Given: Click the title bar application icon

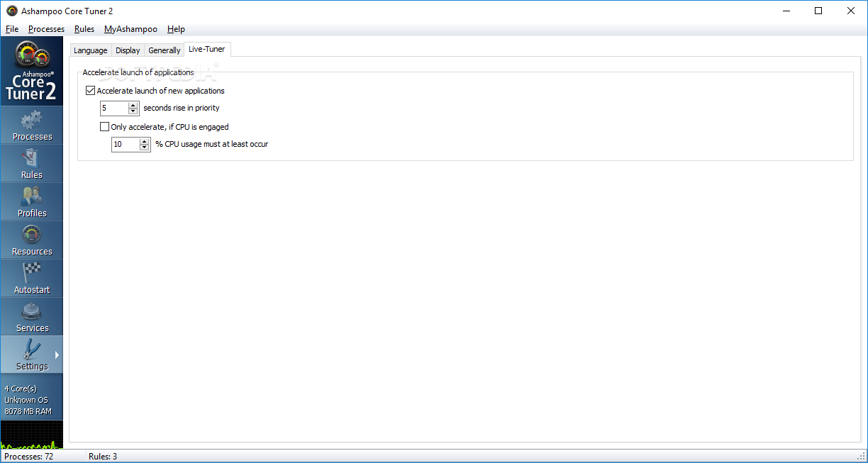Looking at the screenshot, I should [x=12, y=11].
